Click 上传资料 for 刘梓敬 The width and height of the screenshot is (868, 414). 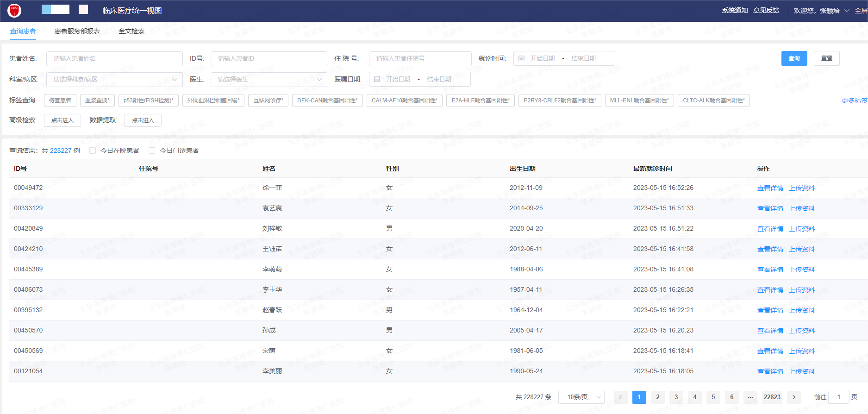coord(802,229)
